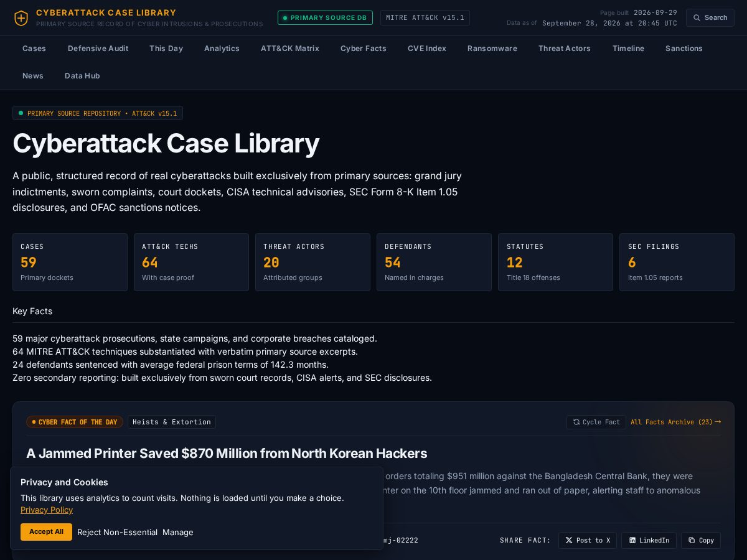Click the Privacy and Cookies heading
The width and height of the screenshot is (747, 560).
click(64, 482)
